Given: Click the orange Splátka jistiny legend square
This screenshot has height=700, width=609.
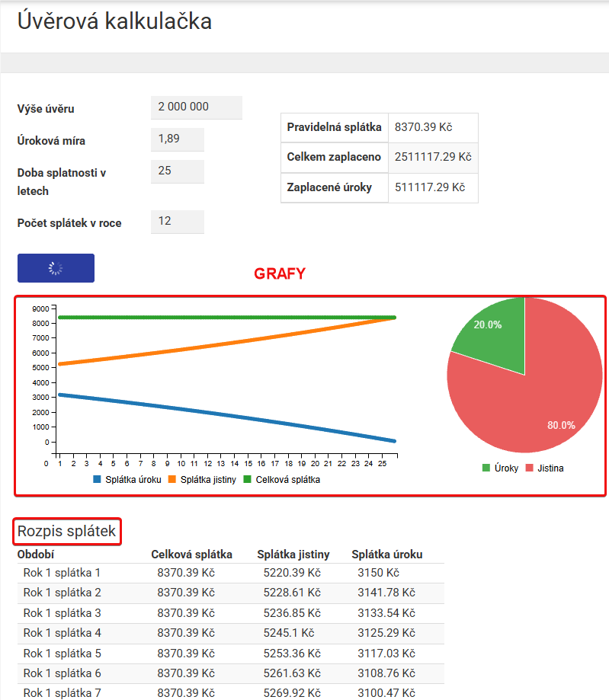Looking at the screenshot, I should point(171,480).
